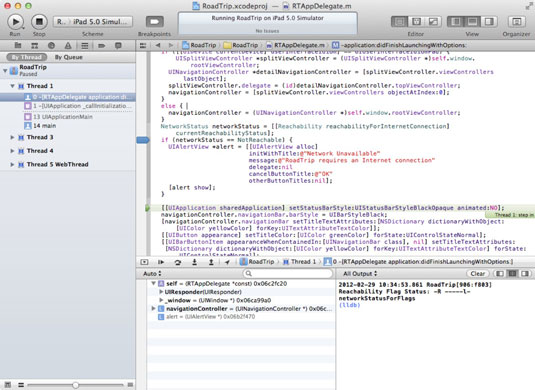Switch to By Thread view
Viewport: 535px width, 390px height.
(27, 57)
